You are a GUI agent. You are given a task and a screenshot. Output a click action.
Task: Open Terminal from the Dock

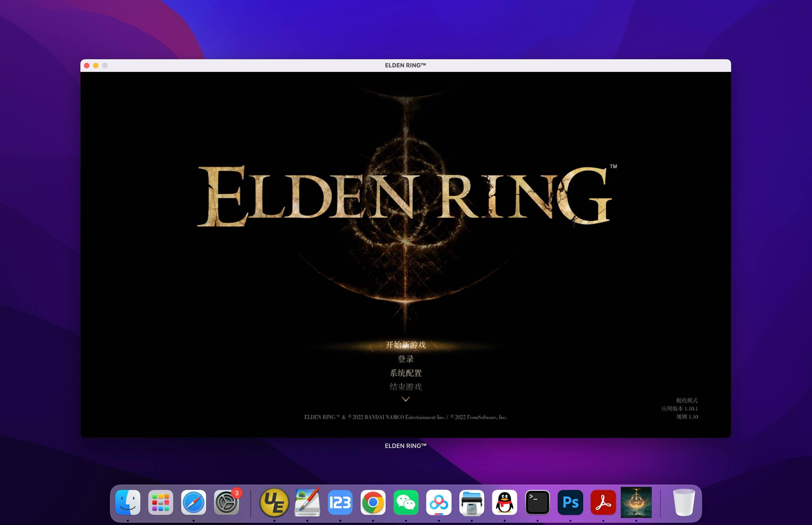coord(538,502)
